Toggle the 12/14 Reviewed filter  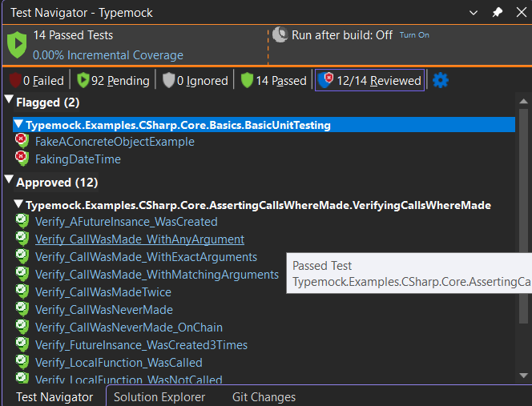(369, 80)
